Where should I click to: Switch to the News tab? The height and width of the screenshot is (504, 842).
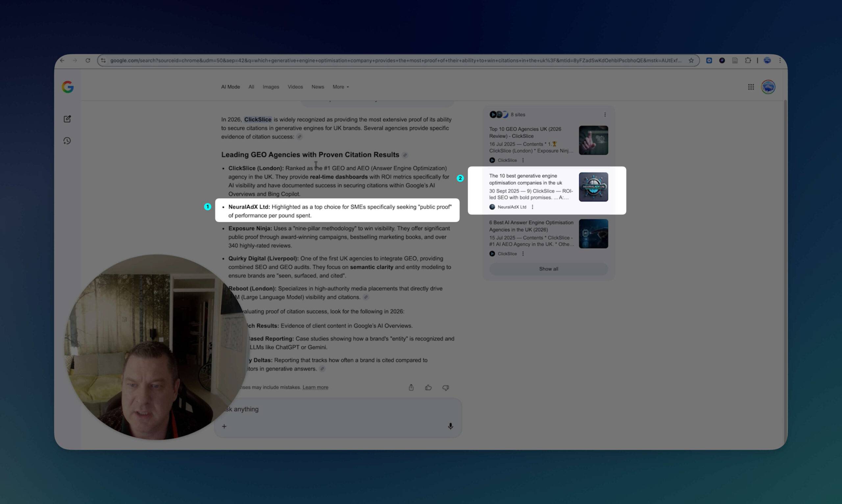tap(318, 87)
